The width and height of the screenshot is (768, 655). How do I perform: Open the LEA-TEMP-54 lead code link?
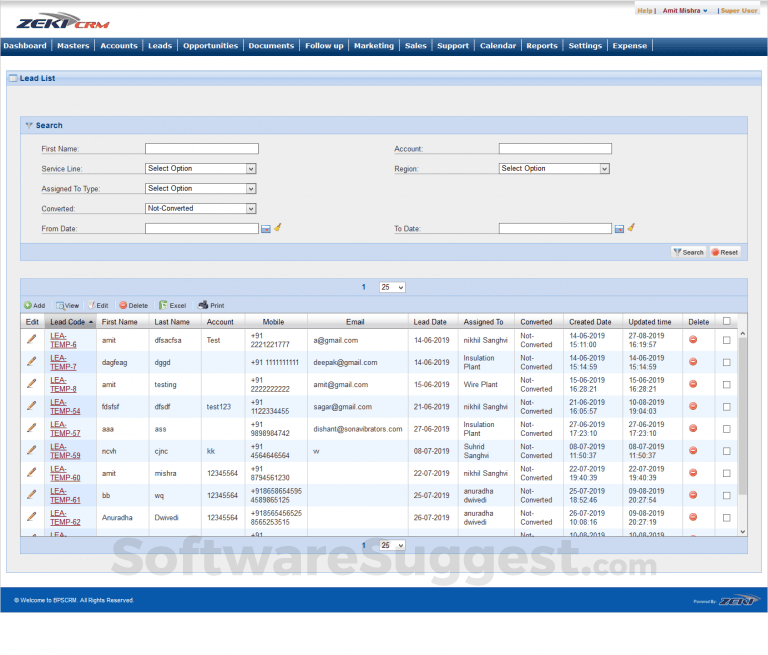[x=65, y=407]
